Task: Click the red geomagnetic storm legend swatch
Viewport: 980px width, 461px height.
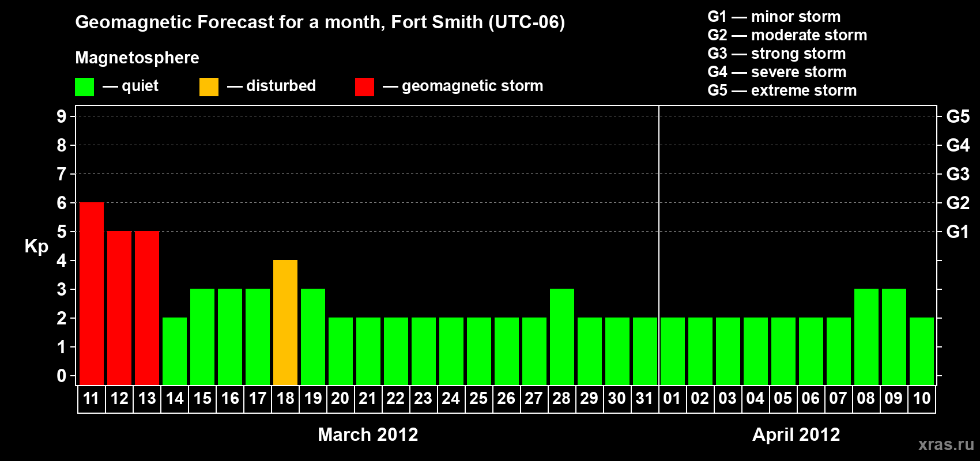Action: pyautogui.click(x=364, y=87)
